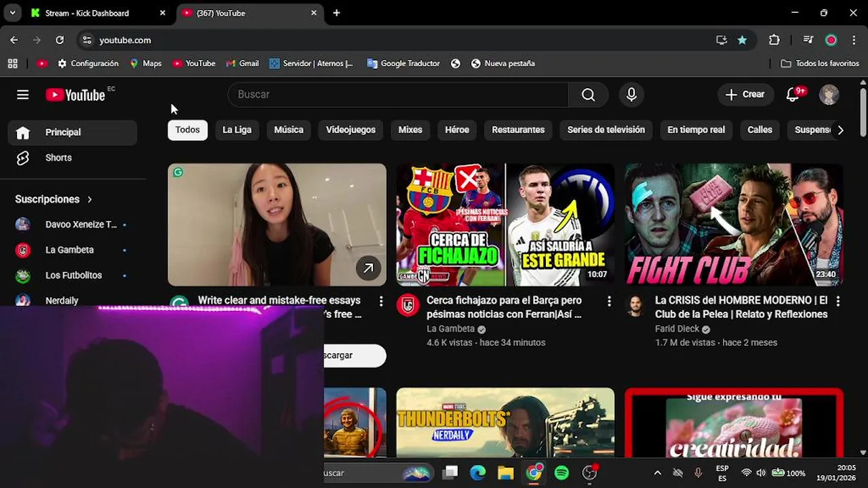Click the Crear button
The width and height of the screenshot is (868, 488).
click(745, 95)
